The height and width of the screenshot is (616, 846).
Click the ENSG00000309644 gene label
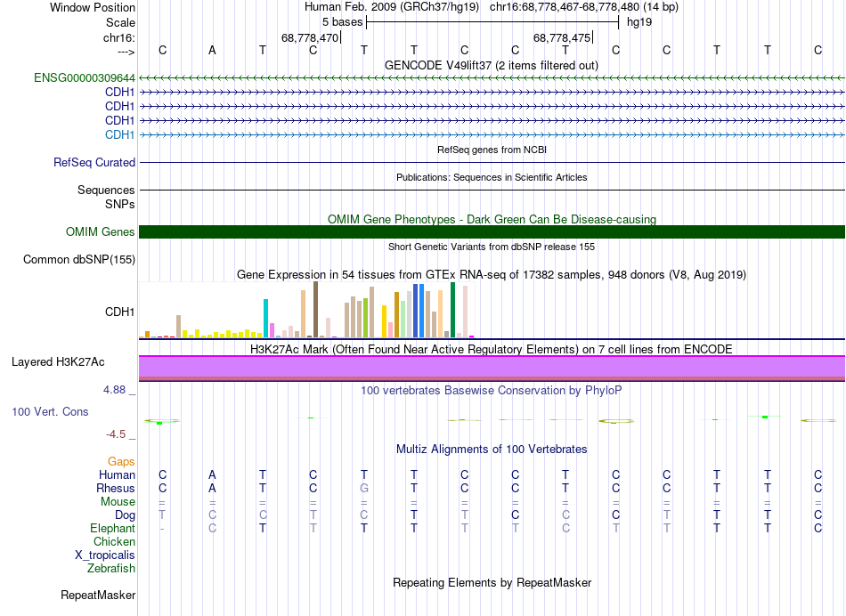85,77
